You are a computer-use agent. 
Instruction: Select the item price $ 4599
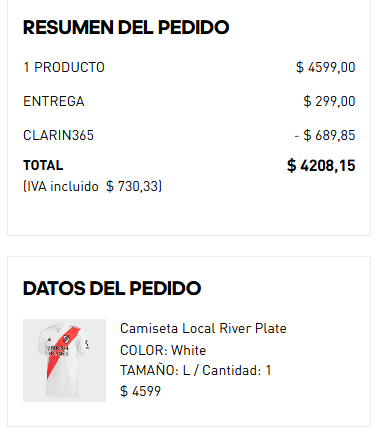point(140,391)
